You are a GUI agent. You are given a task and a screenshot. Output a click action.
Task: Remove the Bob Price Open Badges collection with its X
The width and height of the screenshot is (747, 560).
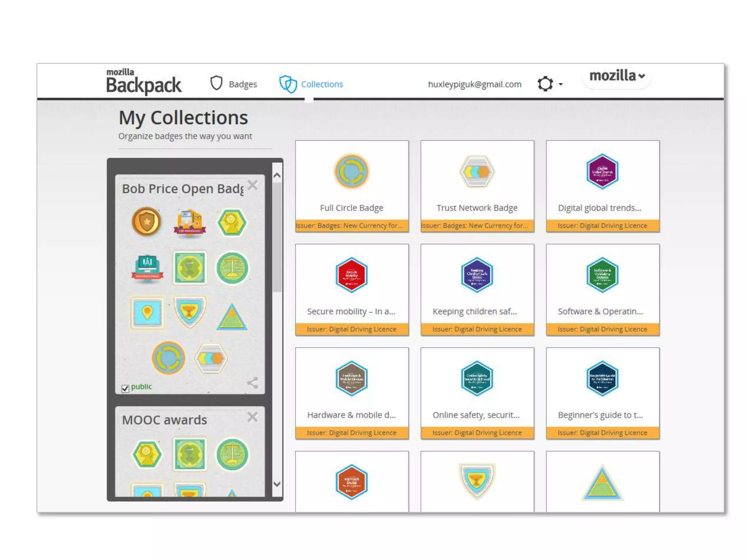pyautogui.click(x=252, y=185)
